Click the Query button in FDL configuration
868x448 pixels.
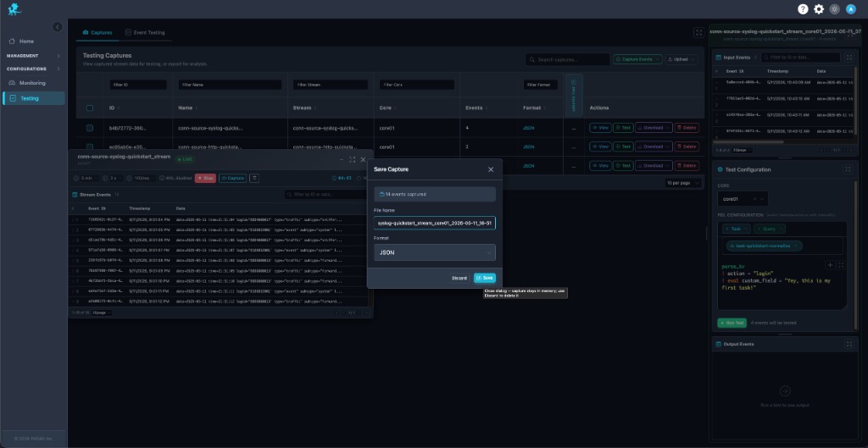(x=769, y=229)
